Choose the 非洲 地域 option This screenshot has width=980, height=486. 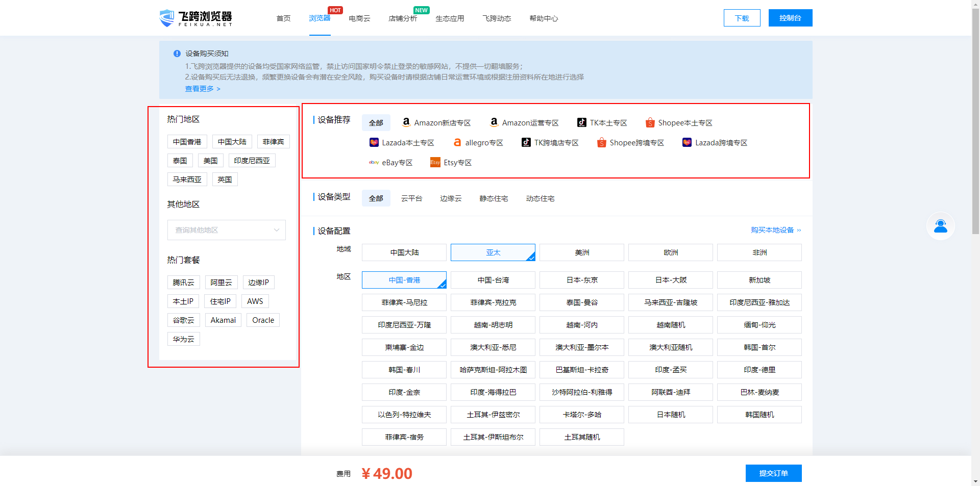click(x=759, y=252)
